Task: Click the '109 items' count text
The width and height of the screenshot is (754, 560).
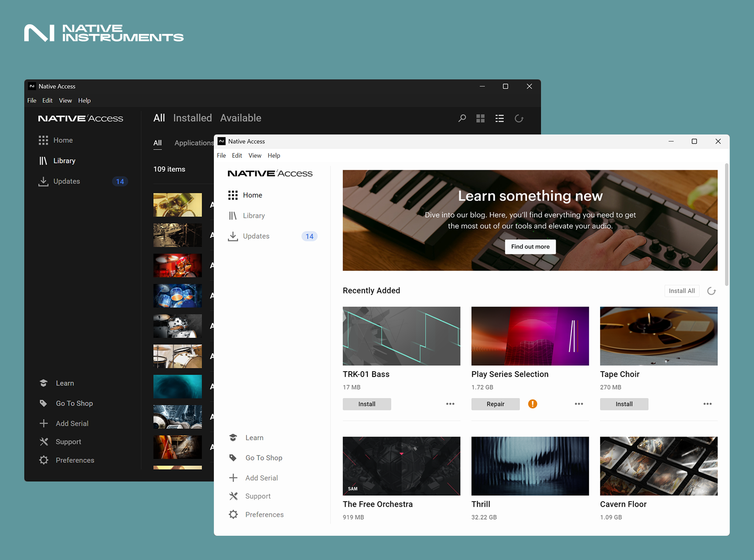Action: (169, 169)
